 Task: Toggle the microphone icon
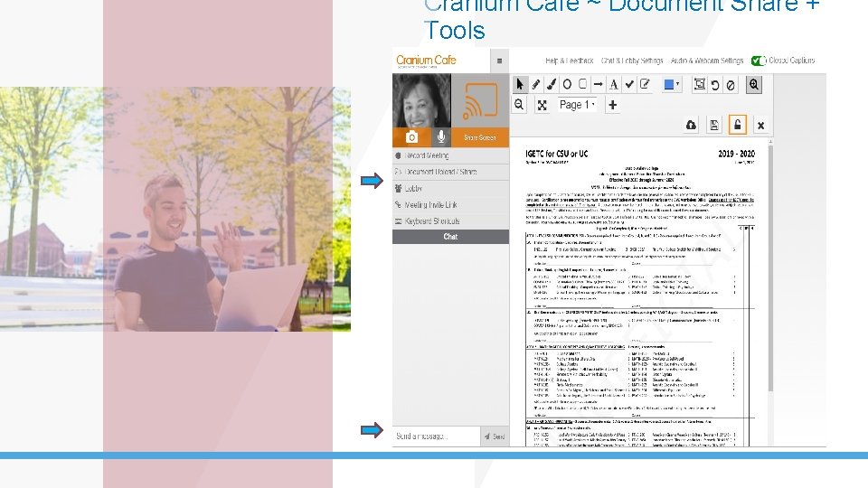[440, 136]
